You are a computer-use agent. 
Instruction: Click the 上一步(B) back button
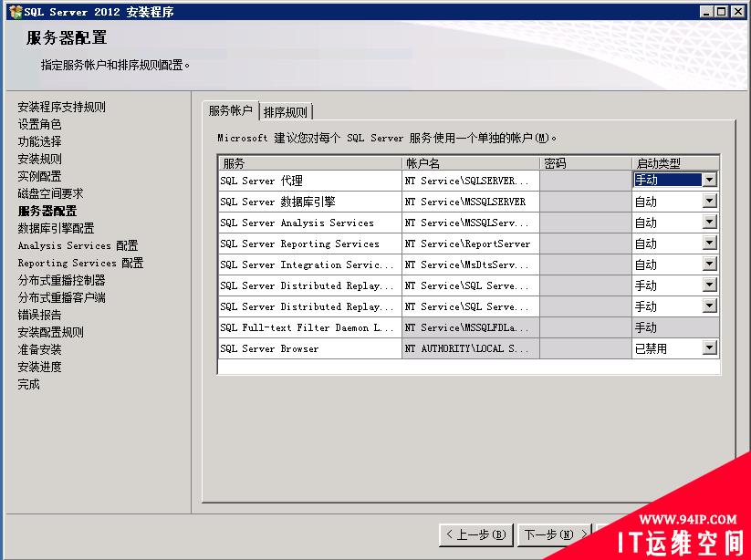(476, 534)
